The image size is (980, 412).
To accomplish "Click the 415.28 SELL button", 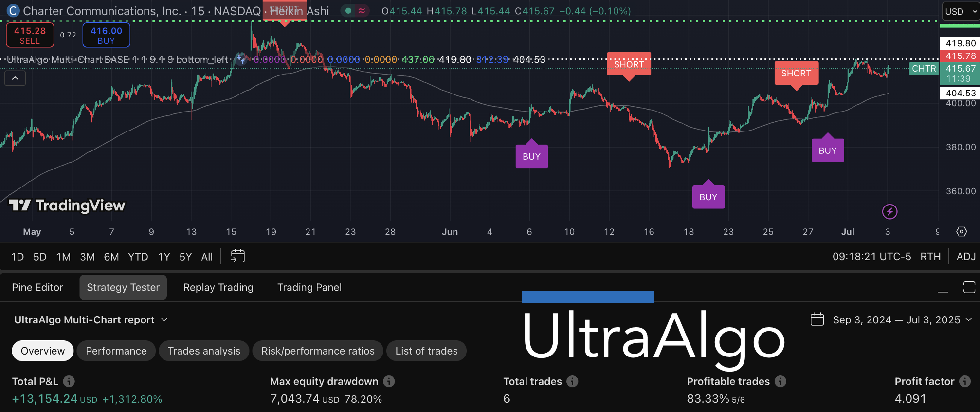I will [30, 36].
